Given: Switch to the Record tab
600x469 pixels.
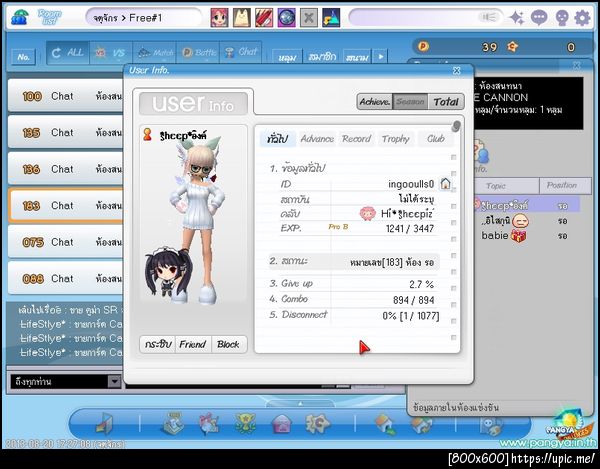Looking at the screenshot, I should (356, 138).
